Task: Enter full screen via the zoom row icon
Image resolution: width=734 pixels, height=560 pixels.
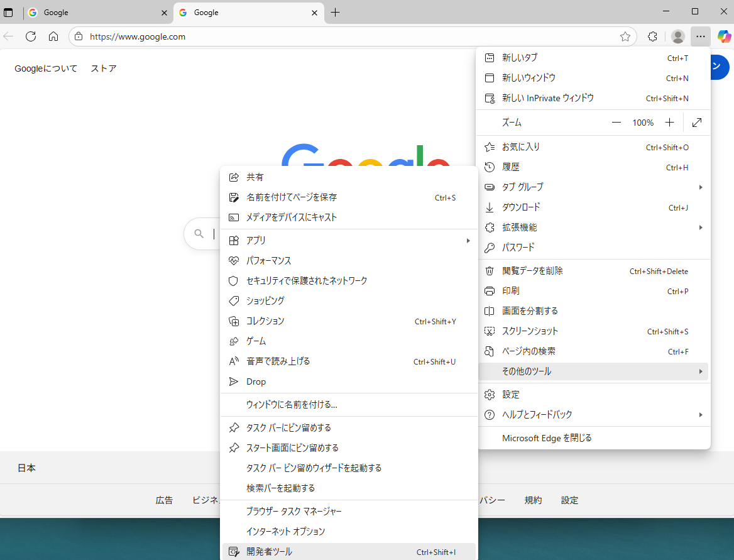Action: tap(696, 123)
